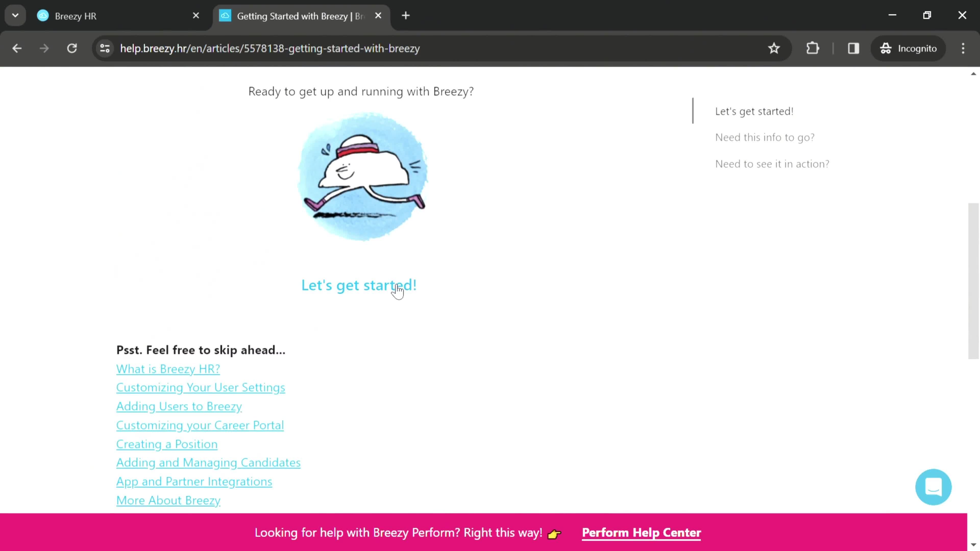Open the Extensions puzzle icon
Screen dimensions: 980x551
(x=813, y=48)
